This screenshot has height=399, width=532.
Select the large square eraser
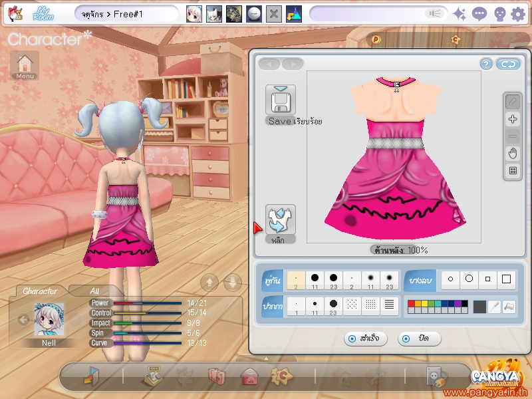click(x=507, y=279)
